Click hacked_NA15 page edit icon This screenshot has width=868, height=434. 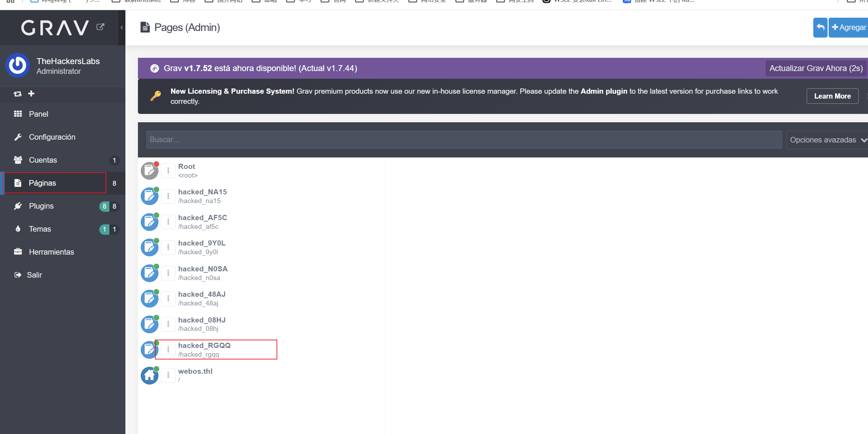149,196
